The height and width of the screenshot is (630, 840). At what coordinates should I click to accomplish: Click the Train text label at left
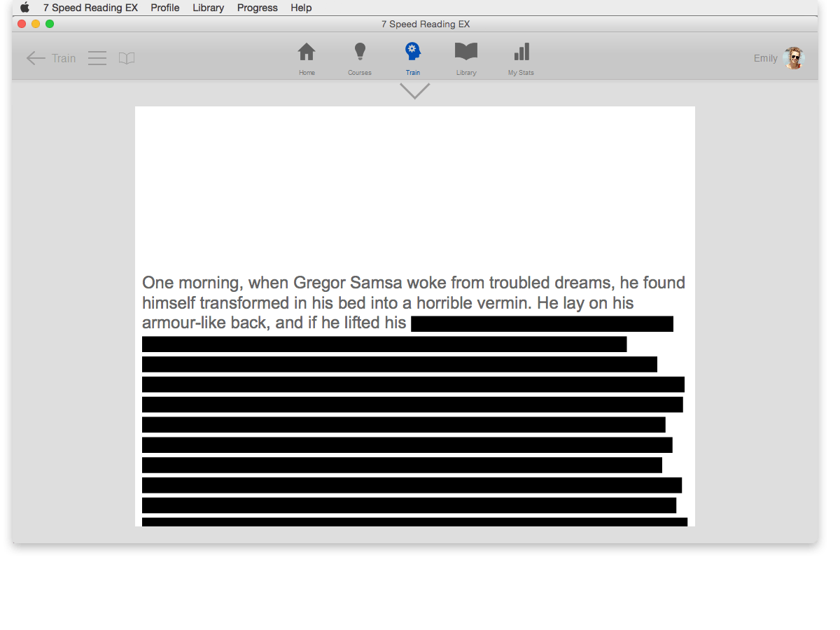click(64, 58)
